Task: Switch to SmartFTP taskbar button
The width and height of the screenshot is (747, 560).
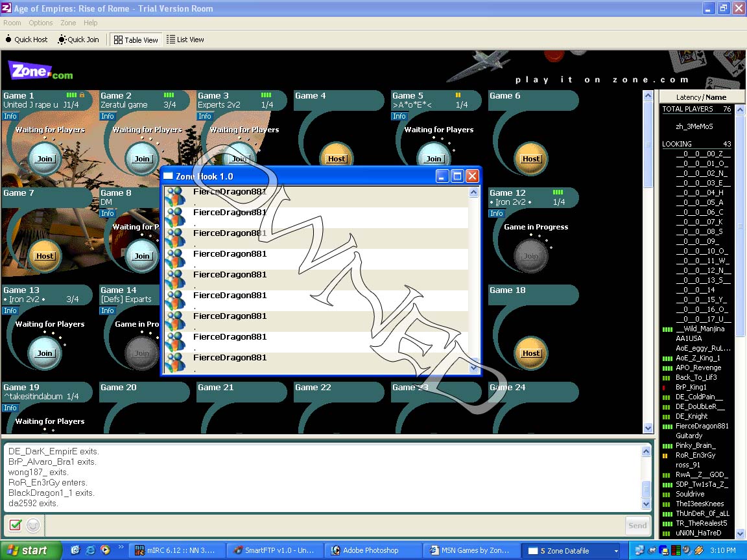Action: coord(274,550)
